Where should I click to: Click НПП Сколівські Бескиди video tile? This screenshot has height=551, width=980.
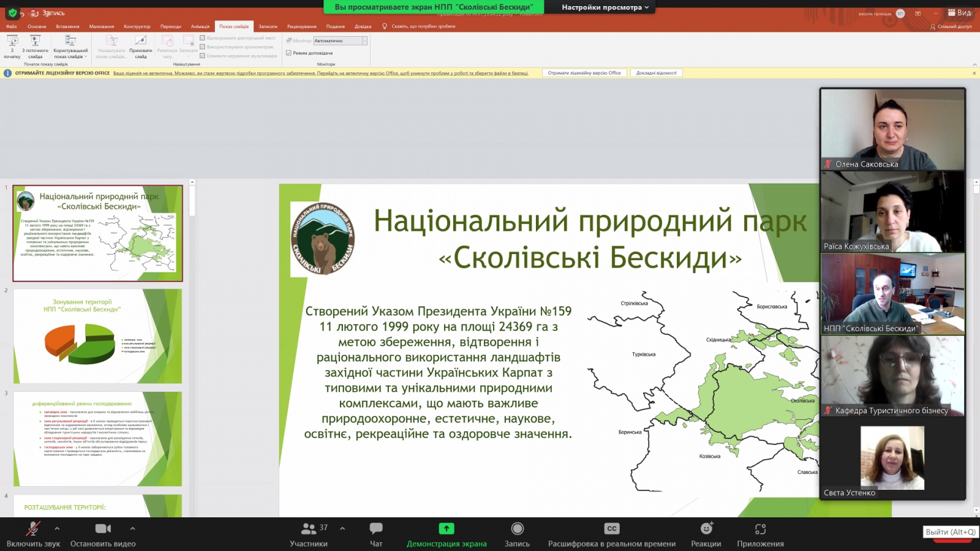[x=892, y=293]
